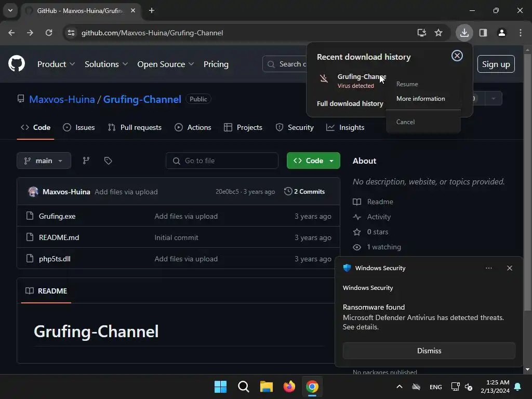Screen dimensions: 532x399
Task: Focus the Go to file field
Action: 222,161
